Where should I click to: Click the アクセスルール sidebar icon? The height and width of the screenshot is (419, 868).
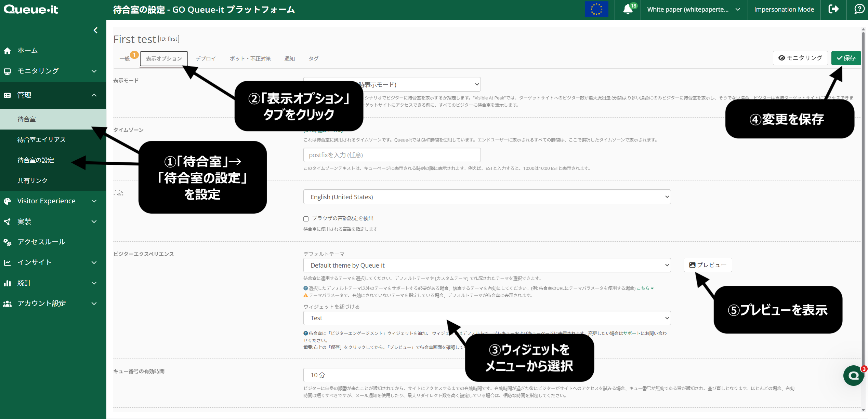8,242
